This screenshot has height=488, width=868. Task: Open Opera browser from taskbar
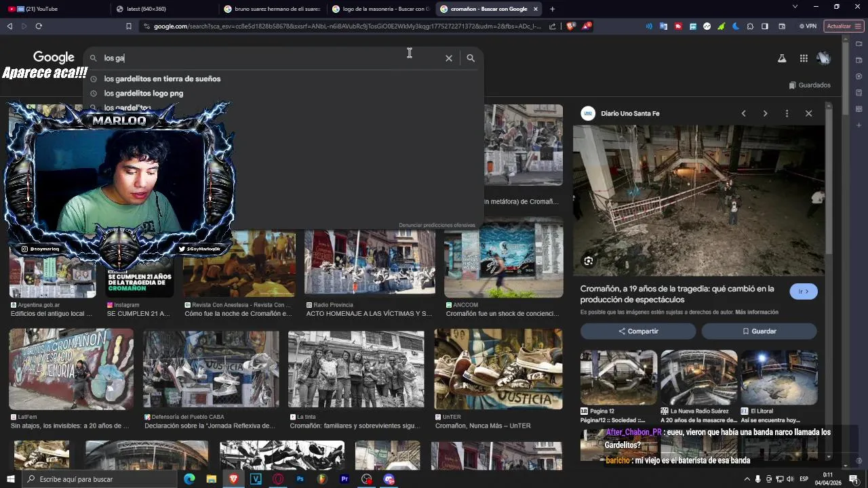[278, 479]
